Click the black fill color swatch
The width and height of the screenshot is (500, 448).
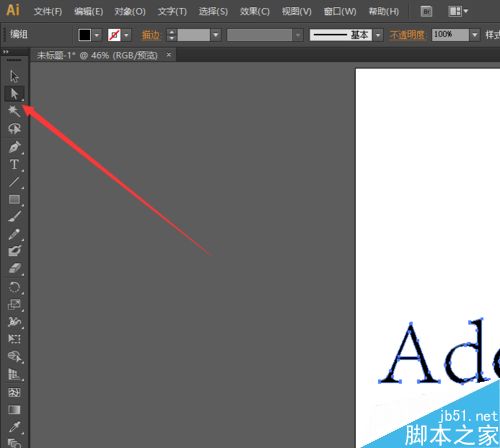coord(85,35)
